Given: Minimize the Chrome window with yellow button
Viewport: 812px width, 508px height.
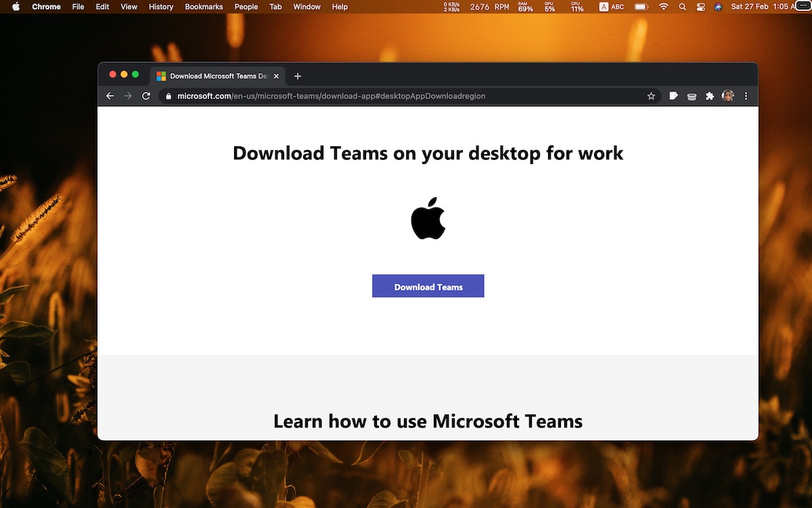Looking at the screenshot, I should (x=124, y=75).
